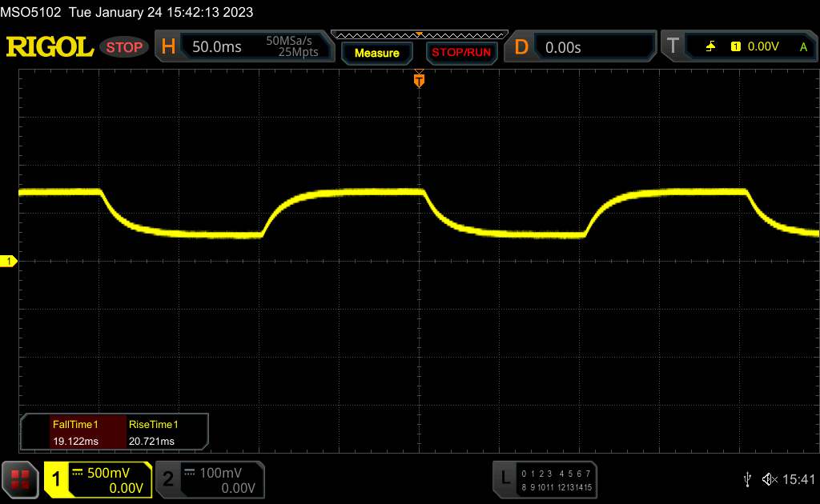820x504 pixels.
Task: Click the channel 1 500mV scale value
Action: (108, 473)
